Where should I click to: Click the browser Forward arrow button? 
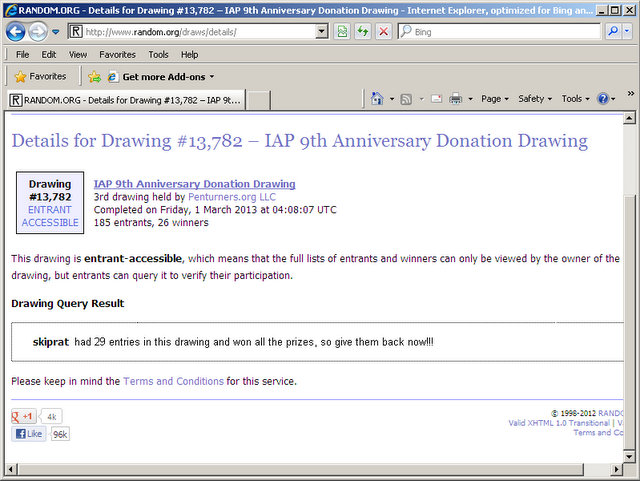tap(38, 32)
